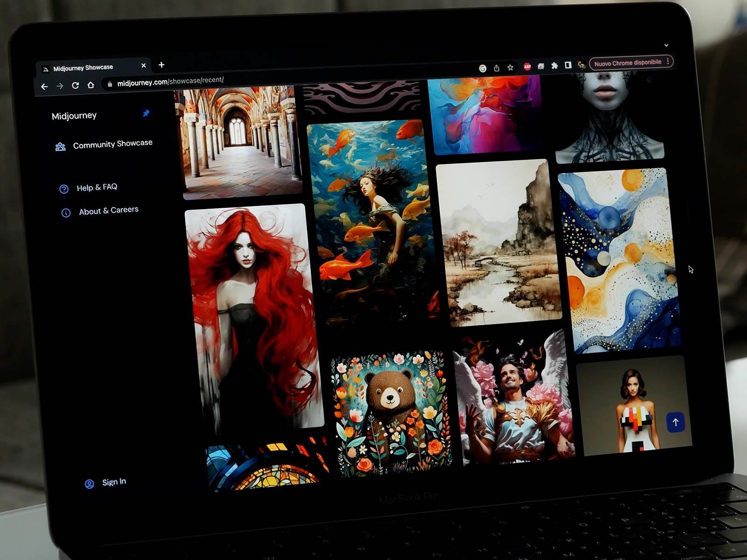Open the Community Showcase page
The height and width of the screenshot is (560, 747).
click(113, 144)
